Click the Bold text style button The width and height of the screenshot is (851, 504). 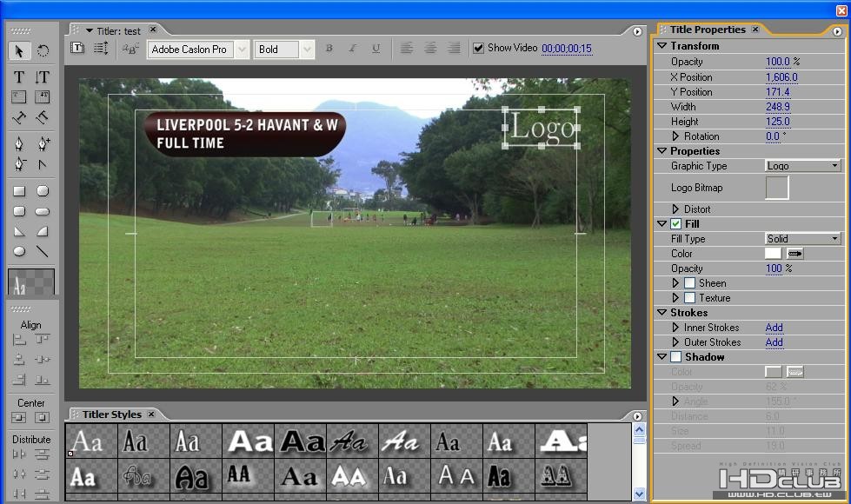point(329,50)
